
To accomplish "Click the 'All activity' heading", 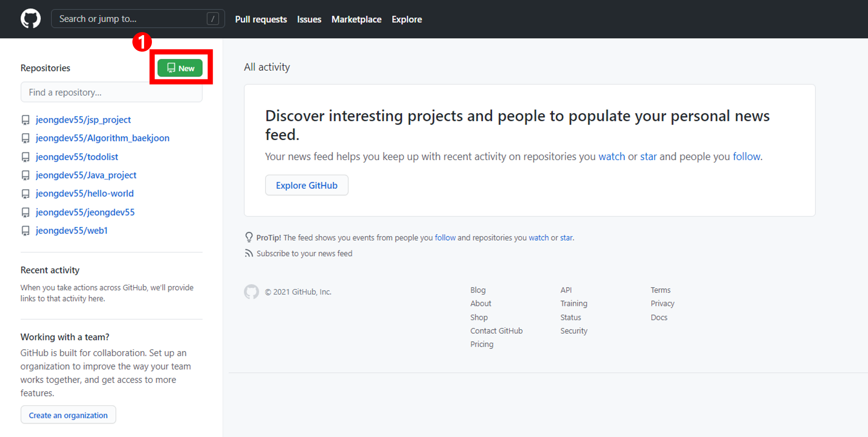I will (267, 67).
